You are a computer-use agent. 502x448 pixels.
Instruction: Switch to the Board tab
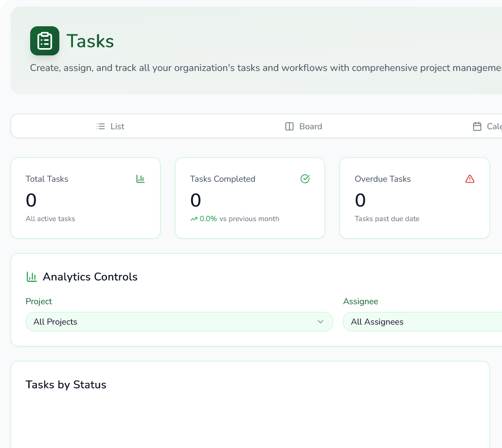pyautogui.click(x=304, y=126)
